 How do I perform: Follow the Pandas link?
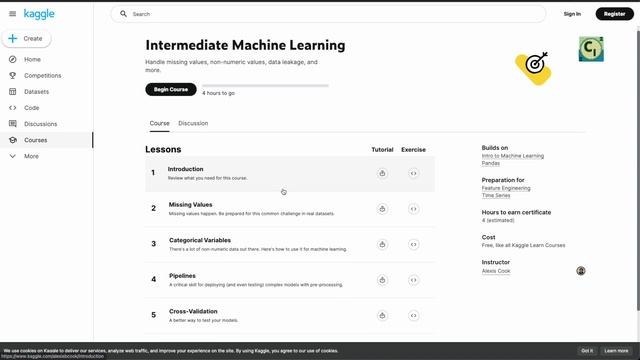pyautogui.click(x=491, y=163)
